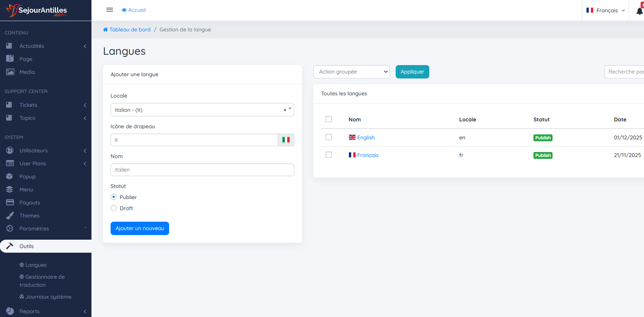Go to Page in sidebar

click(26, 59)
